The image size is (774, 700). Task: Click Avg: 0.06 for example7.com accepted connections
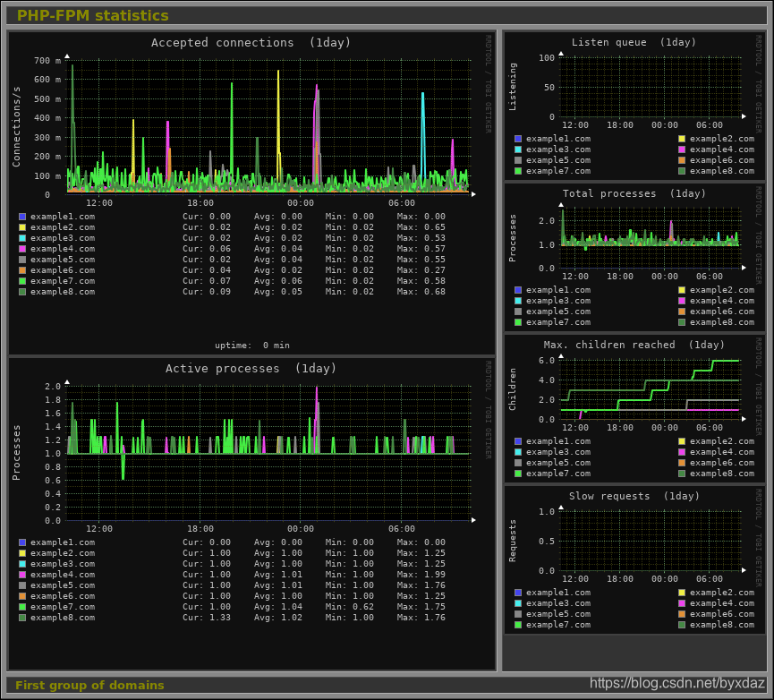coord(278,281)
